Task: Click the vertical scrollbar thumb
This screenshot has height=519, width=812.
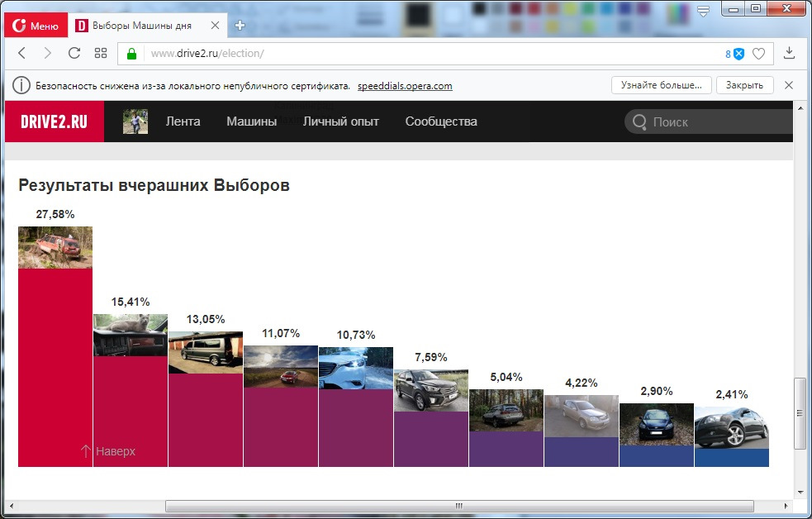Action: (x=800, y=413)
